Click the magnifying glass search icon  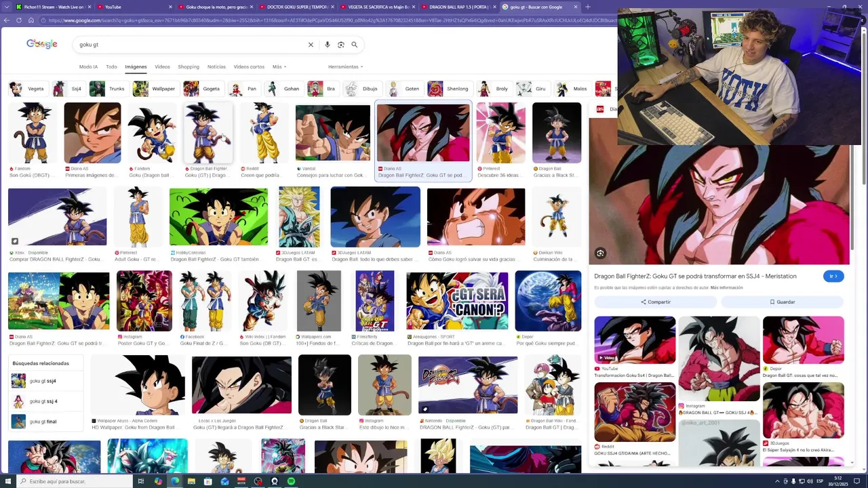click(354, 45)
